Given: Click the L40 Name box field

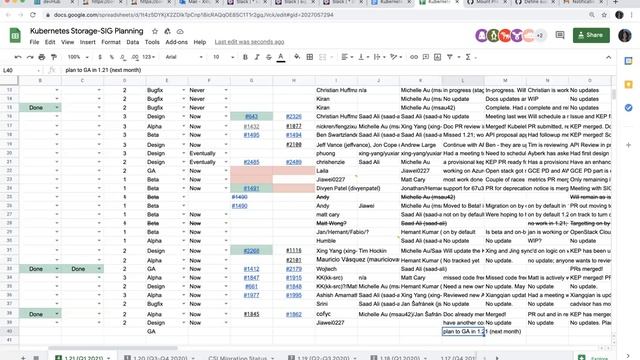Looking at the screenshot, I should tap(20, 70).
